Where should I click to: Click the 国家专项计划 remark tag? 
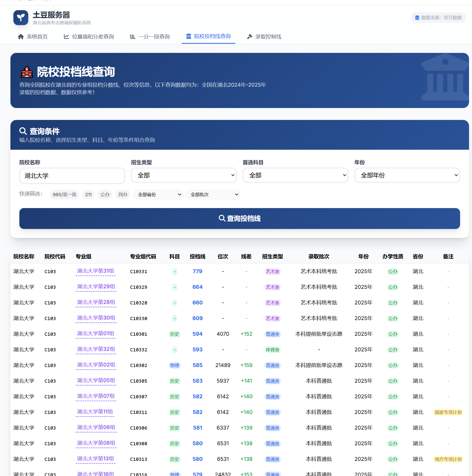448,412
